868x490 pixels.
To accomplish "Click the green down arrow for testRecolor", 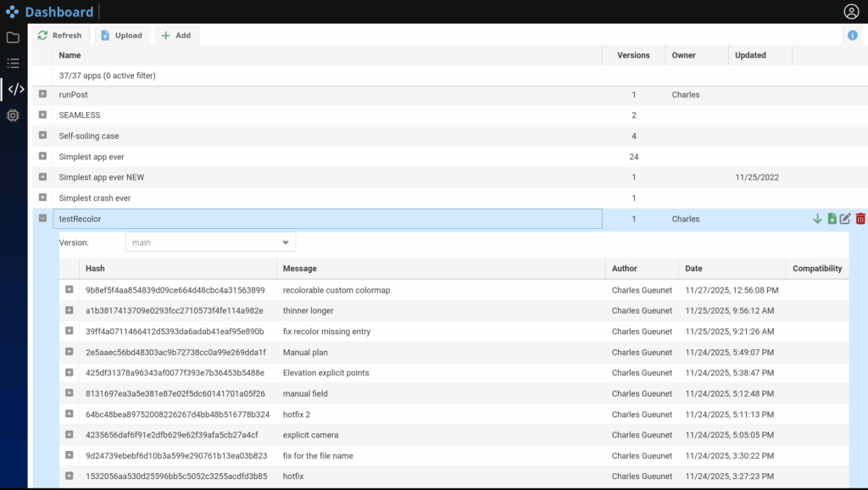I will [x=817, y=219].
